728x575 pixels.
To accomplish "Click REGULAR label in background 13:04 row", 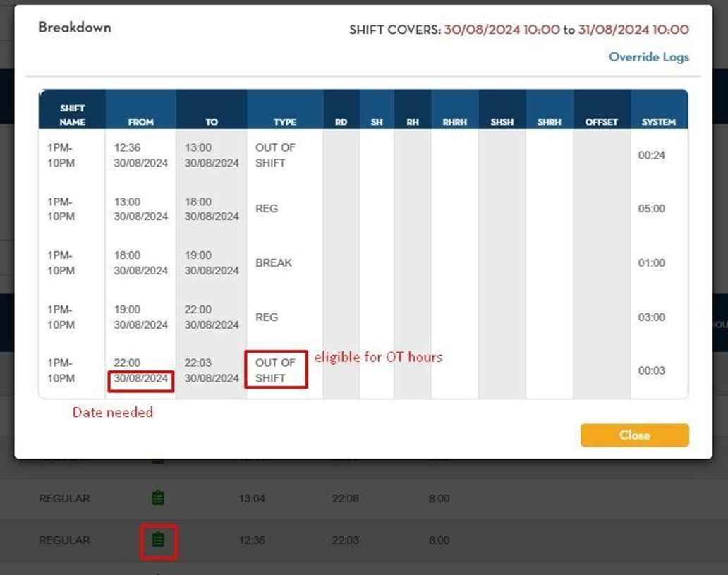I will [64, 498].
